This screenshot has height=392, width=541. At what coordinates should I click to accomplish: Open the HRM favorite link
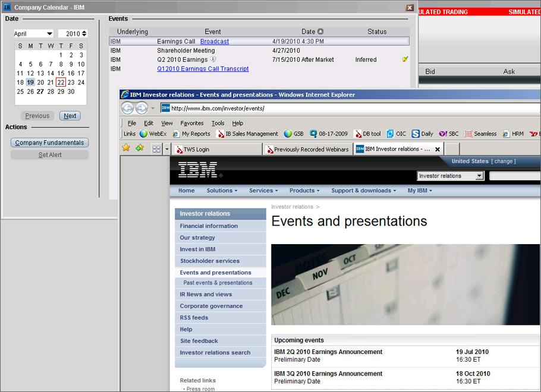click(513, 134)
